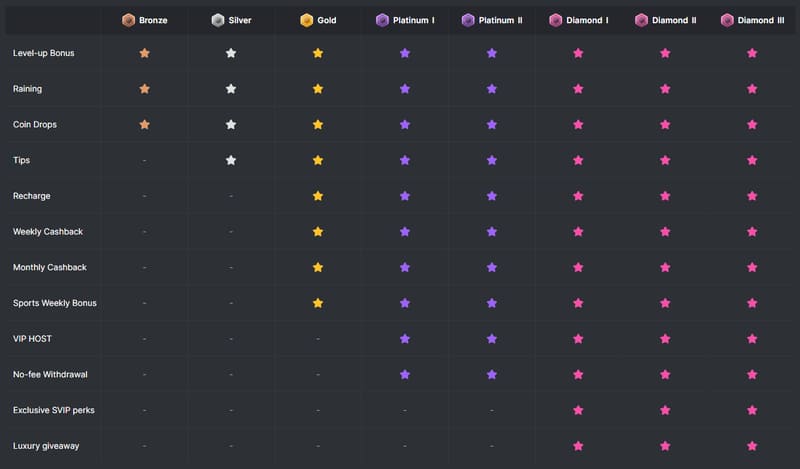Click Silver dash in No-fee Withdrawal row
The width and height of the screenshot is (800, 469).
231,375
